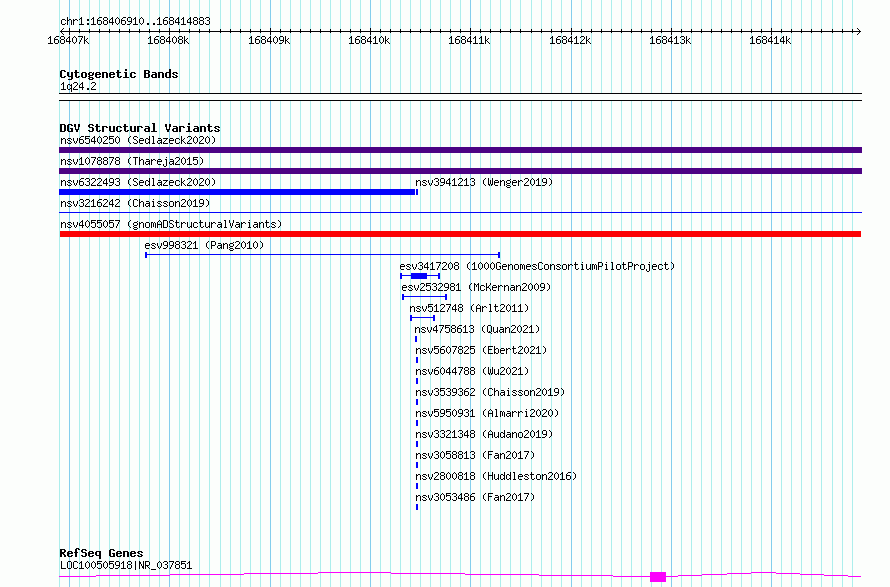Select the 1q24.2 cytogenetic band label
Viewport: 890px width, 587px height.
(x=78, y=86)
